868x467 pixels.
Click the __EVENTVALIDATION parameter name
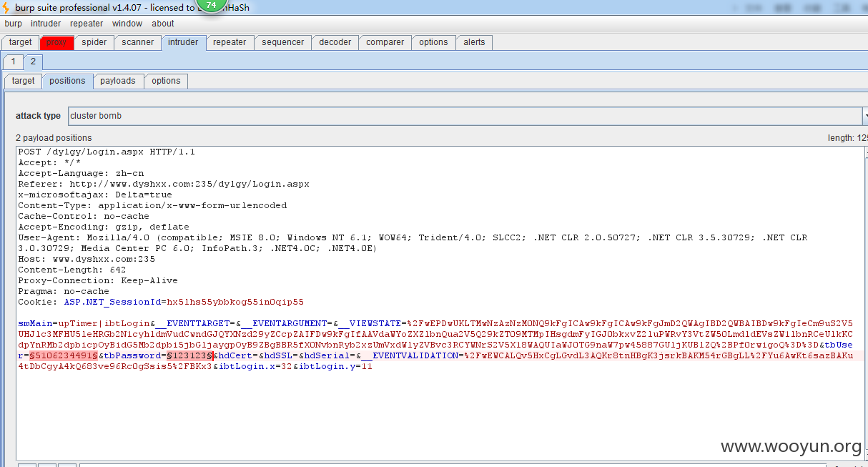coord(410,355)
